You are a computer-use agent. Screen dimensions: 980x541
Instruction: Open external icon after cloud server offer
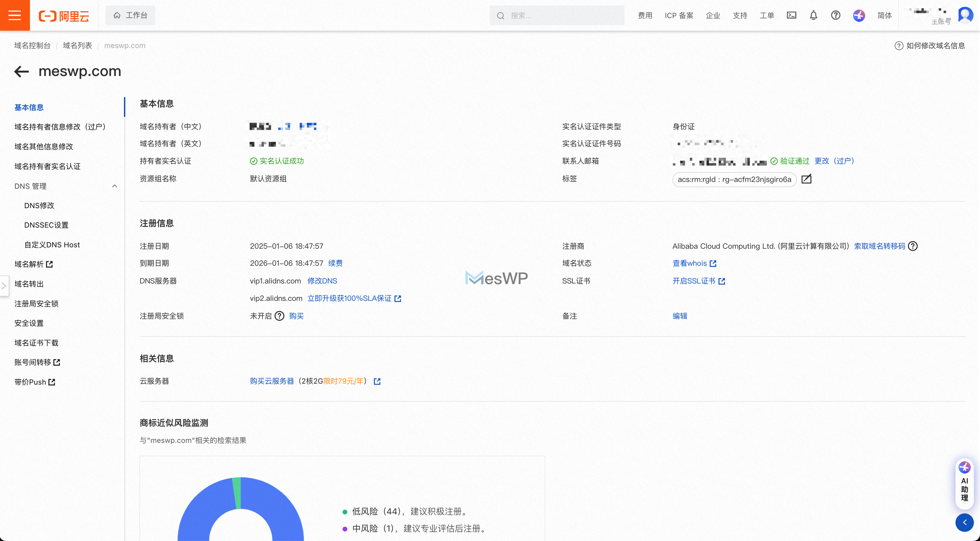tap(377, 382)
